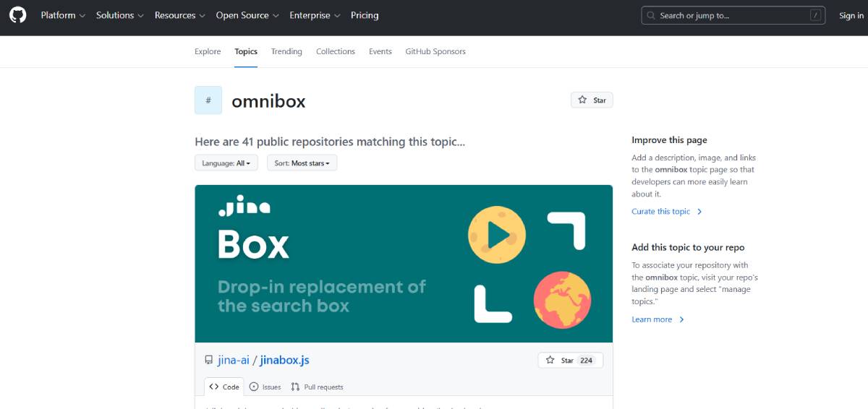Click the Pull requests icon
Image resolution: width=868 pixels, height=409 pixels.
pyautogui.click(x=295, y=387)
